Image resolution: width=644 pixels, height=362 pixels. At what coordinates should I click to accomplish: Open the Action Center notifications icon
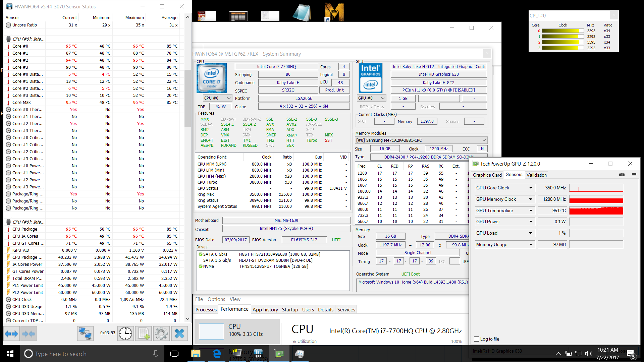coord(631,354)
